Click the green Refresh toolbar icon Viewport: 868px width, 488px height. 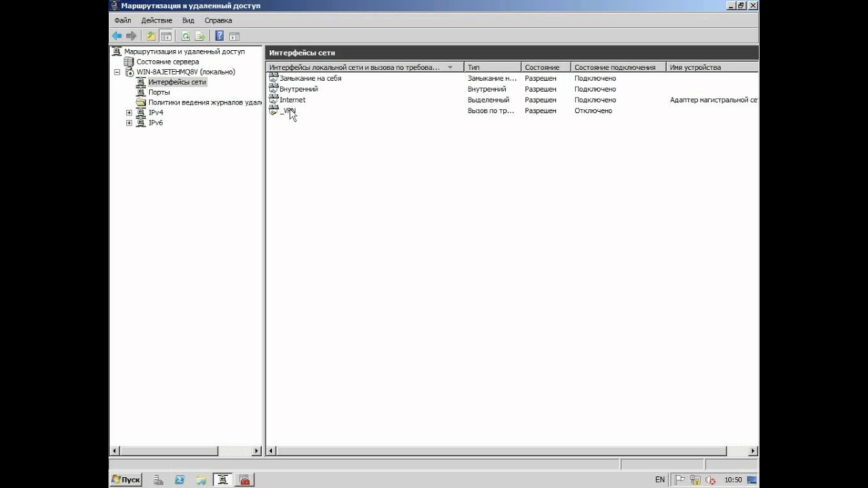click(x=185, y=36)
